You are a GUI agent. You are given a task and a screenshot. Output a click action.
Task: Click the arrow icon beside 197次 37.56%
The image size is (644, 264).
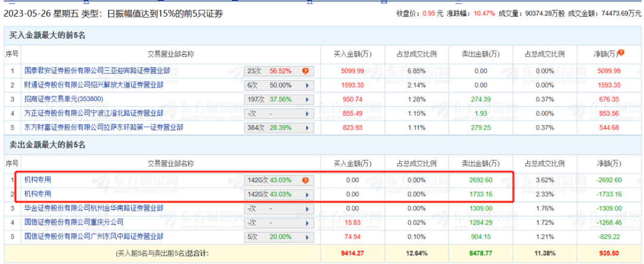coord(308,99)
